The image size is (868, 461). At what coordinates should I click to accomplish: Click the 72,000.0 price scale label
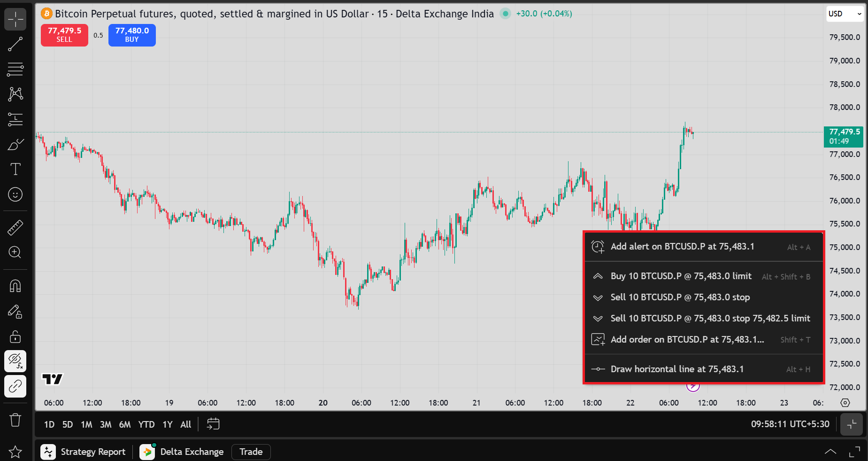point(845,387)
